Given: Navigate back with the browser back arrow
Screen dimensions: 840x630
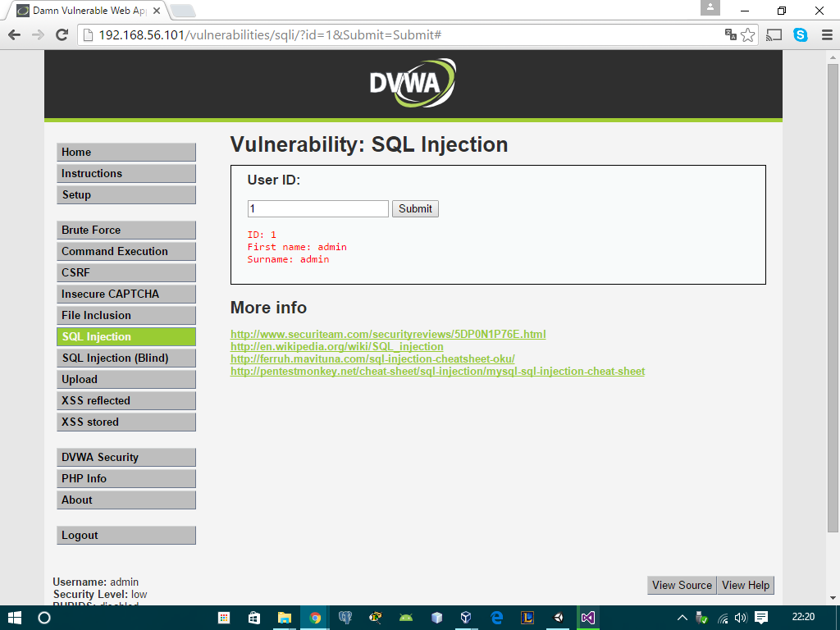Looking at the screenshot, I should coord(13,35).
